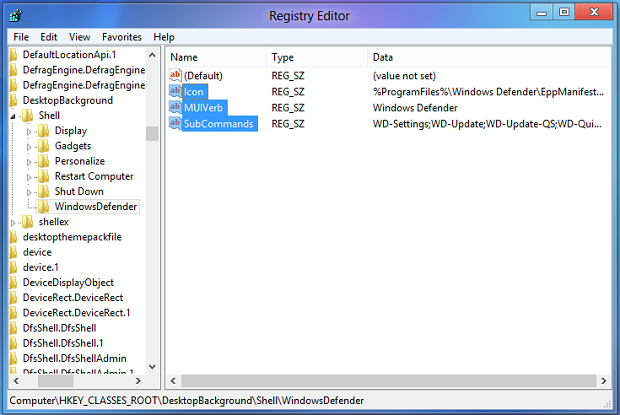Image resolution: width=620 pixels, height=415 pixels.
Task: Click the Registry Editor app icon in title bar
Action: point(16,16)
